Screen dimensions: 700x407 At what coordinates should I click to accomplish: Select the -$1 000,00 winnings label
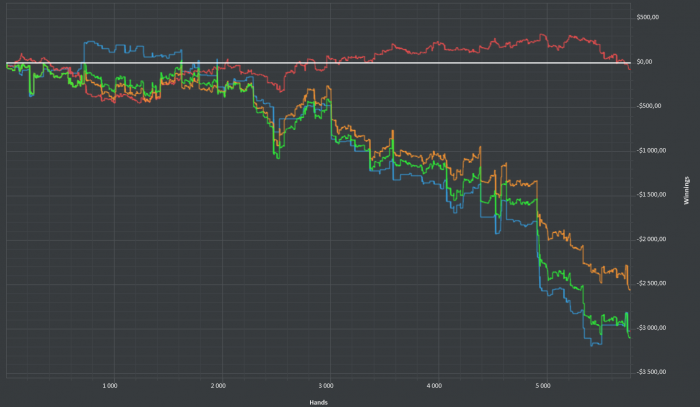[x=651, y=151]
